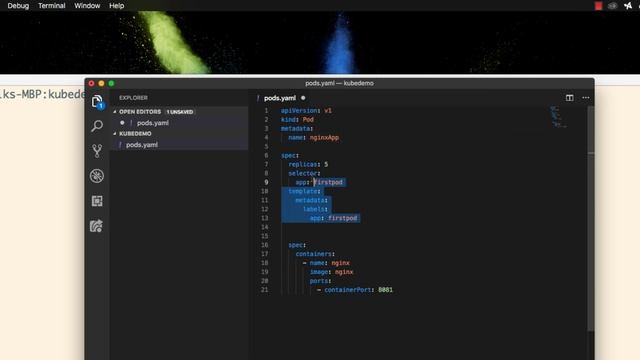
Task: Open the Window menu
Action: coord(87,6)
